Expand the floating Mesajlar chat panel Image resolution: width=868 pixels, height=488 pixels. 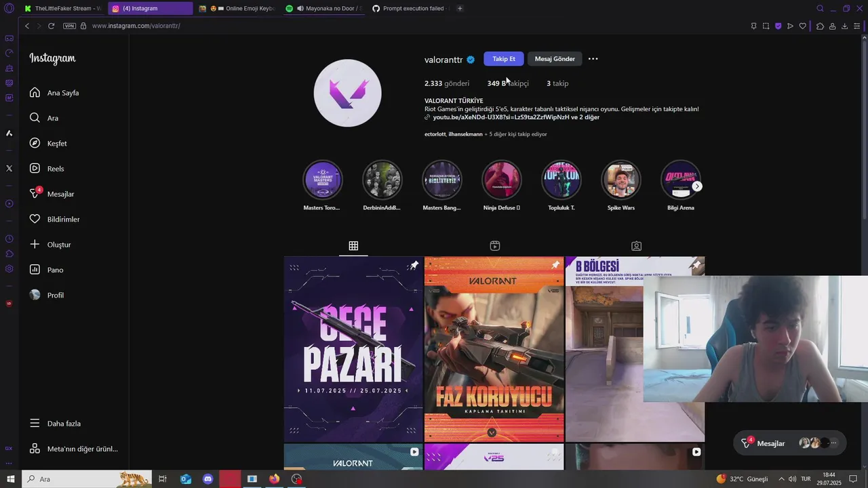790,443
